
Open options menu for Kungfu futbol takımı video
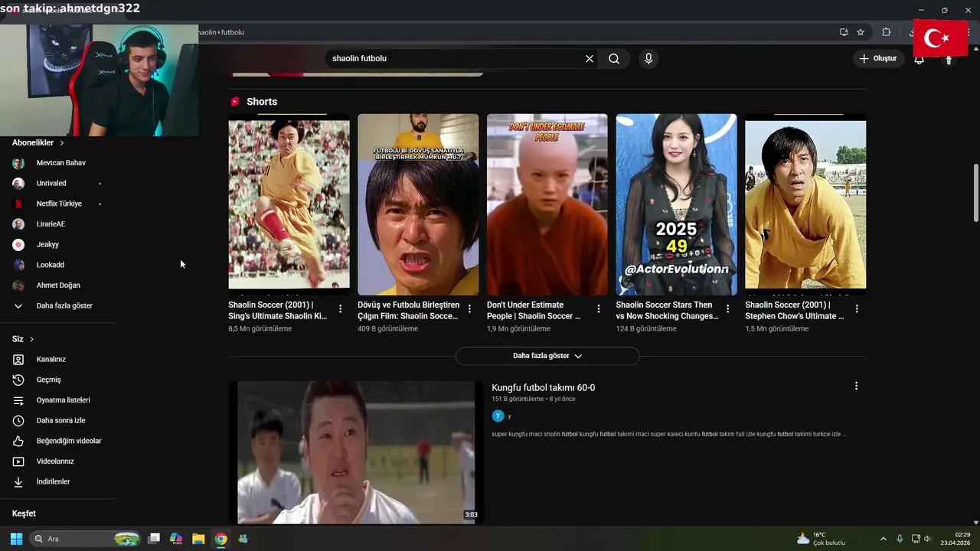[856, 386]
